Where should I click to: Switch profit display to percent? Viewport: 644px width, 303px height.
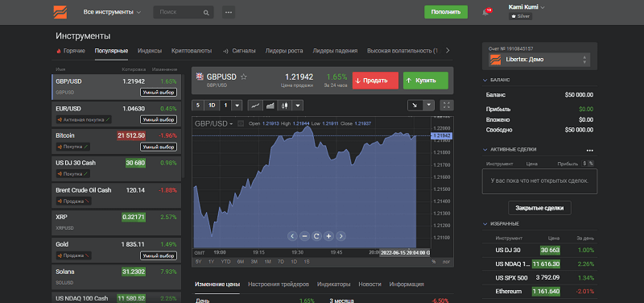point(591,164)
